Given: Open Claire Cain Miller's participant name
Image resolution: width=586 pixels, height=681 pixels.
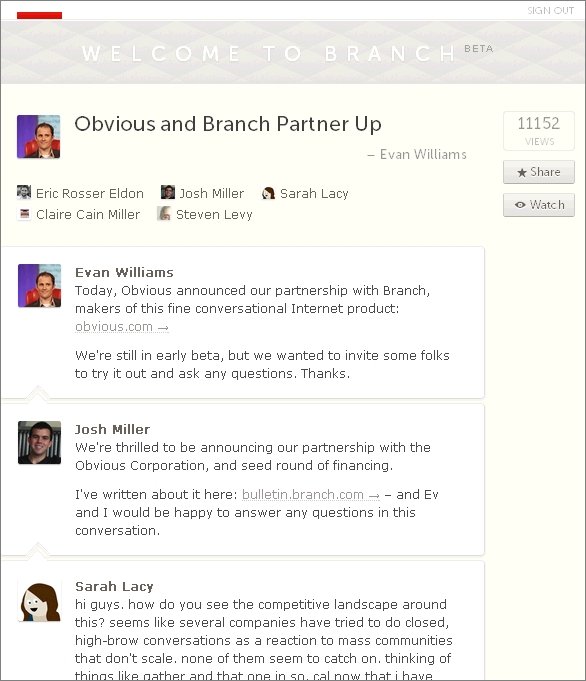Looking at the screenshot, I should (88, 215).
